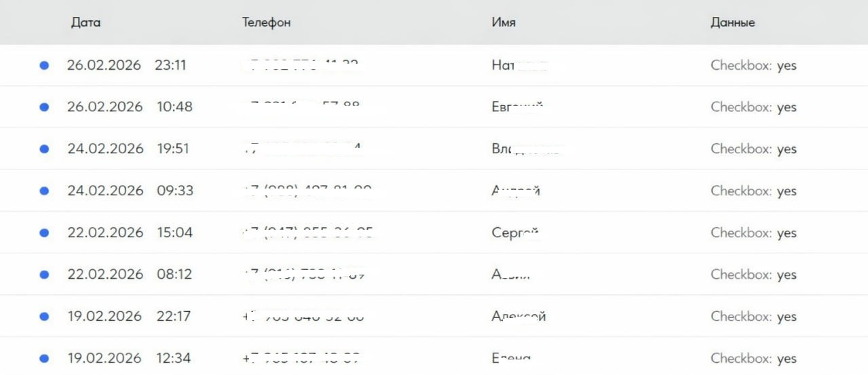Screen dimensions: 868x375
Task: Open the lead named Сергей
Action: tap(515, 233)
